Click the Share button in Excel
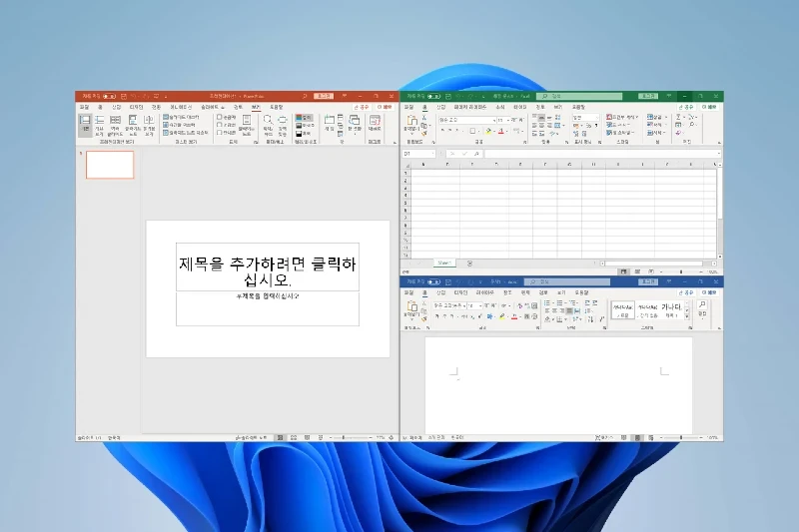The height and width of the screenshot is (532, 799). coord(687,106)
